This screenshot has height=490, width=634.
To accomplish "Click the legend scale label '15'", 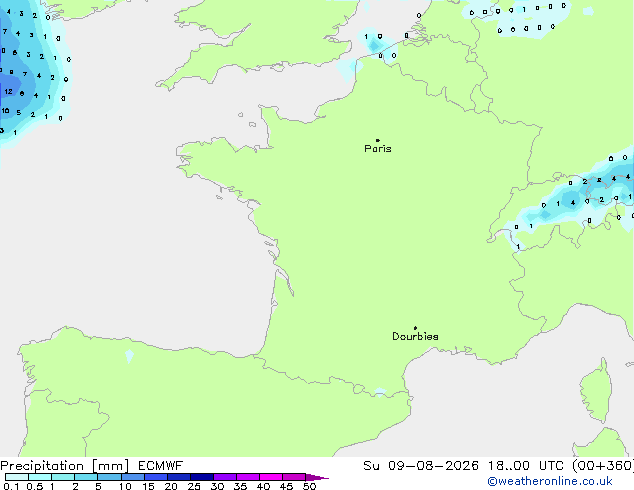I will coord(148,486).
